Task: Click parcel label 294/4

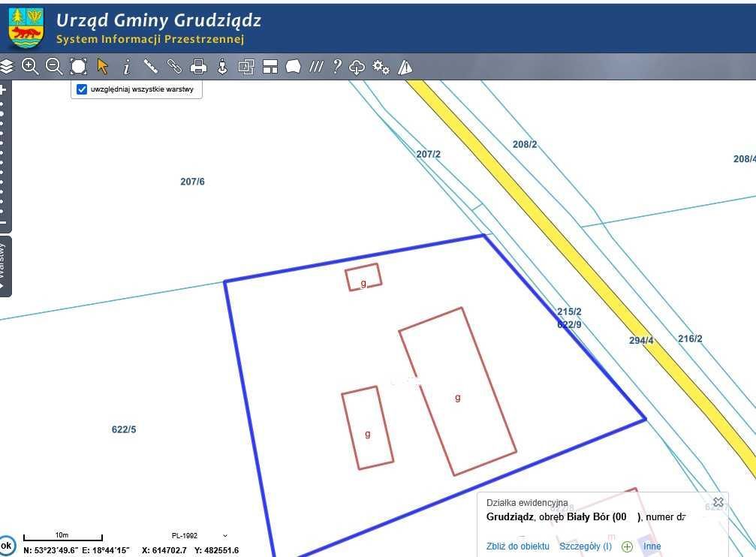Action: point(641,341)
